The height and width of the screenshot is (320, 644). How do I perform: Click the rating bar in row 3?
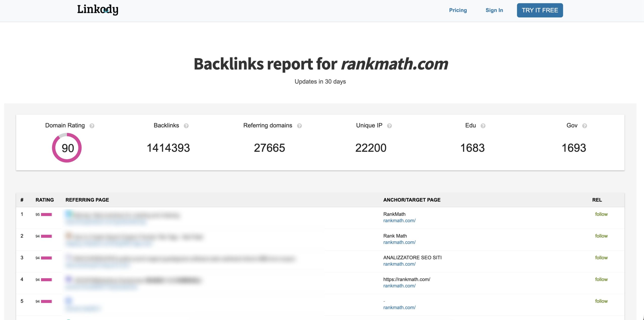46,258
